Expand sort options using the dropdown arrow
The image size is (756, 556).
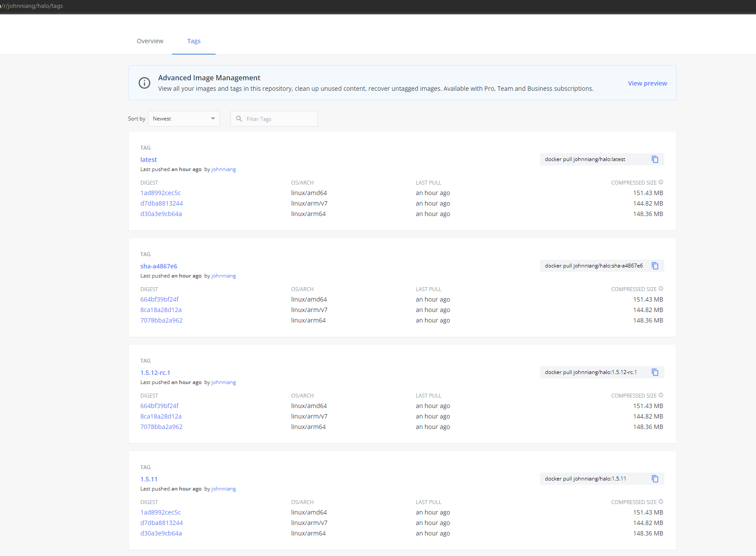coord(213,118)
